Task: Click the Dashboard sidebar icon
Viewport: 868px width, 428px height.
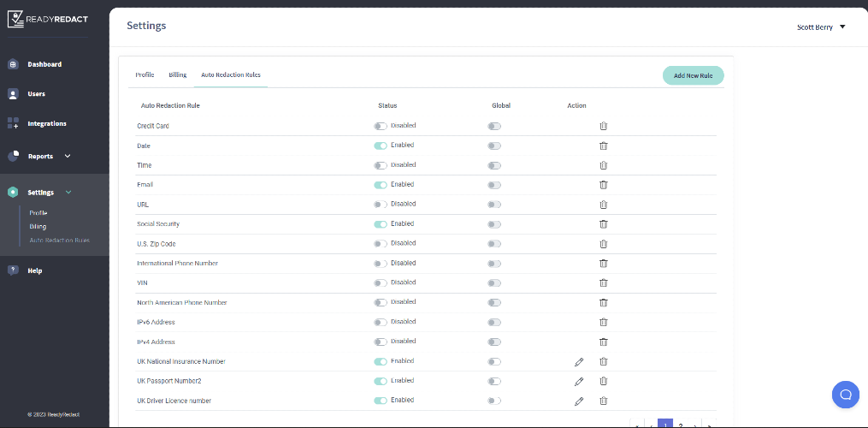Action: 13,64
